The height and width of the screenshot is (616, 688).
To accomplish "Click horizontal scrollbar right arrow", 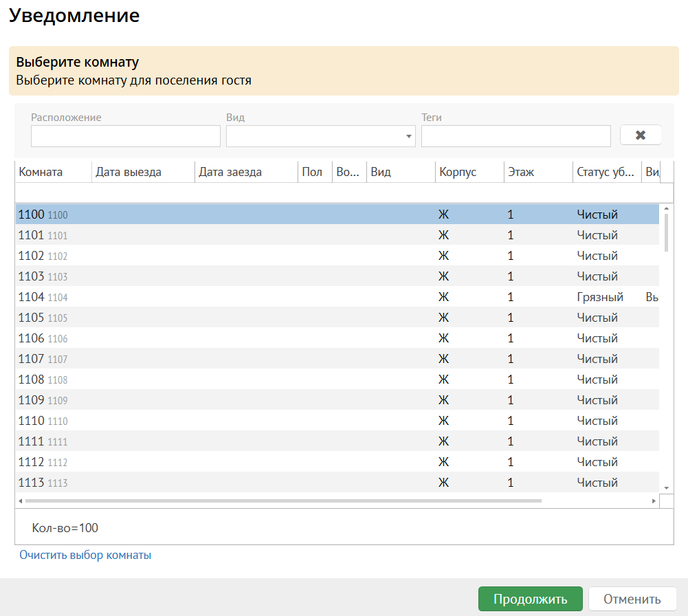I will pos(654,501).
